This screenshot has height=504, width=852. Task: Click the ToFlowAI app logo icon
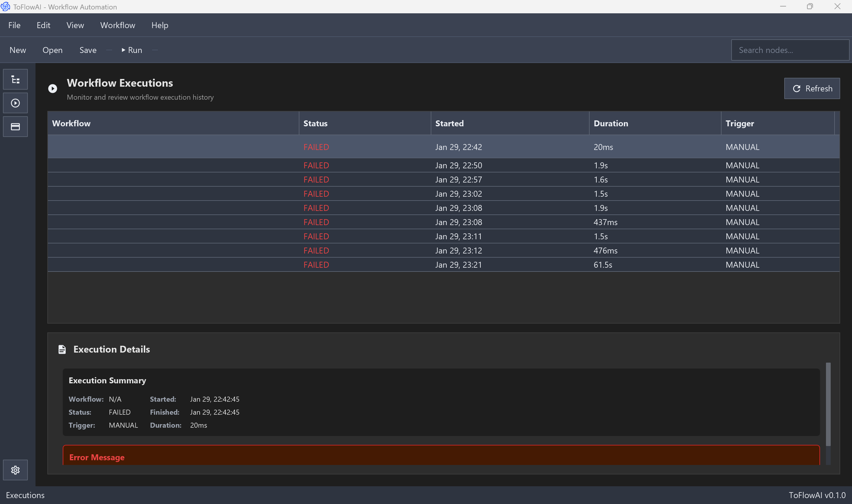[5, 7]
